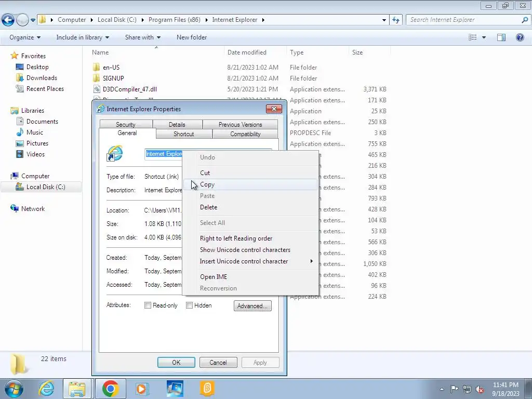This screenshot has width=532, height=399.
Task: Click the Refresh button beside address bar
Action: click(x=395, y=20)
